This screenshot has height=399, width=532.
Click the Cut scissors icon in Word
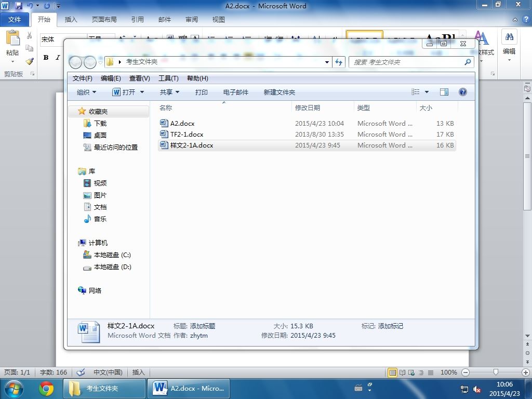(30, 35)
